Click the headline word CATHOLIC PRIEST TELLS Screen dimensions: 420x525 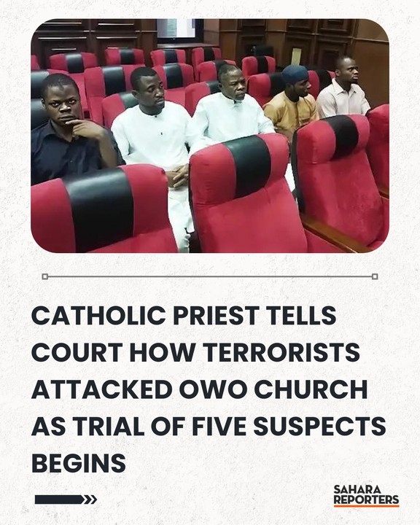[x=184, y=316]
